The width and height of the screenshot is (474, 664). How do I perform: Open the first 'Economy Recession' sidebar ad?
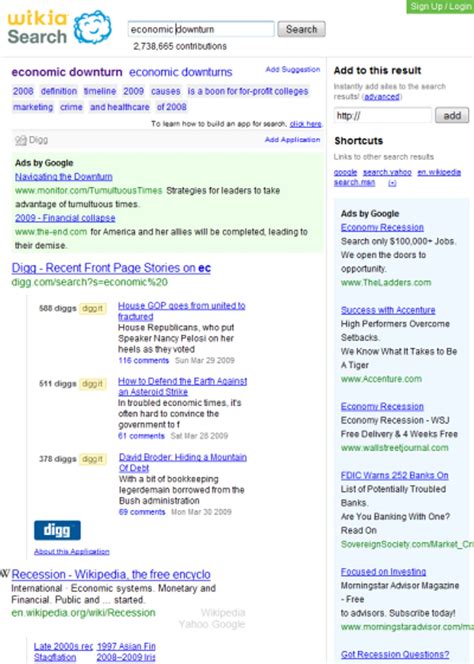382,227
